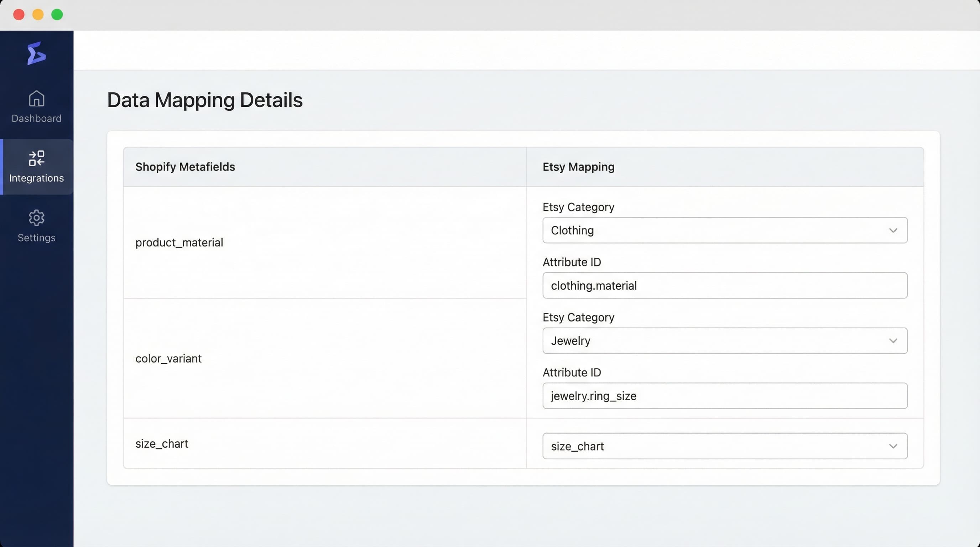Switch to the Integrations section
Screen dimensions: 980x547
pyautogui.click(x=36, y=167)
